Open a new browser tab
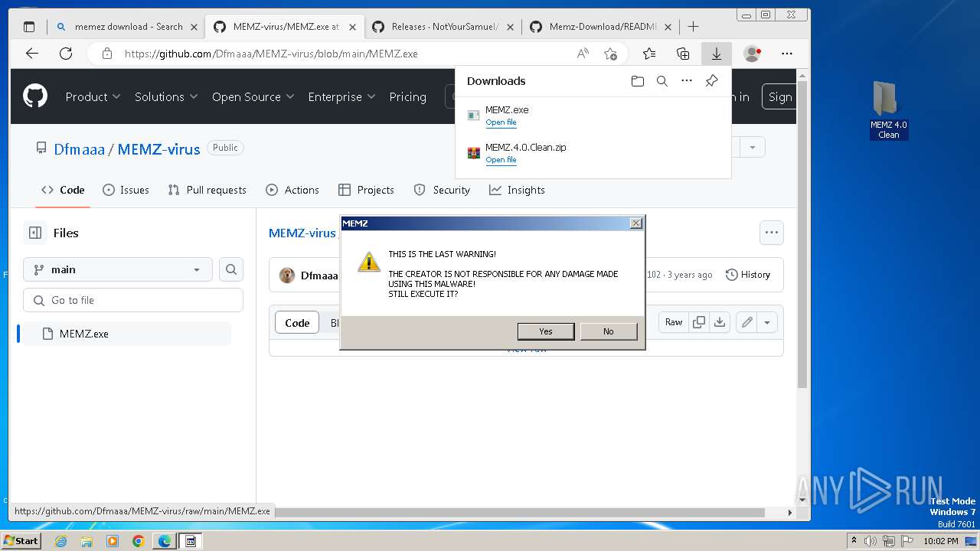Viewport: 980px width, 551px height. tap(693, 27)
